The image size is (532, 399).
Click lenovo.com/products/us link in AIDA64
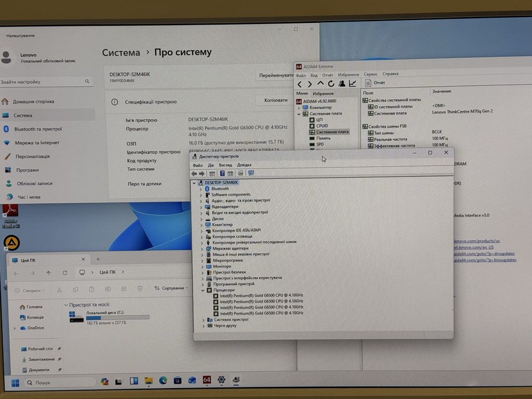click(477, 241)
